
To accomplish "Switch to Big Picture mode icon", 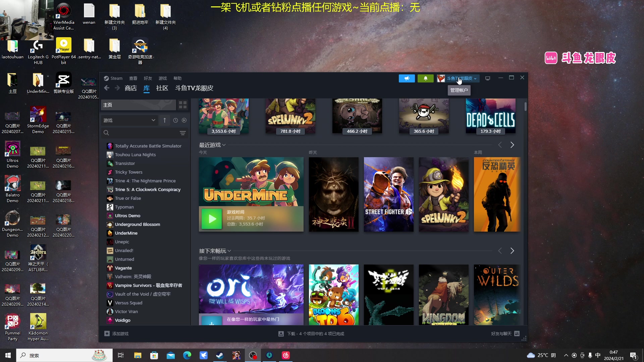I will pyautogui.click(x=488, y=78).
